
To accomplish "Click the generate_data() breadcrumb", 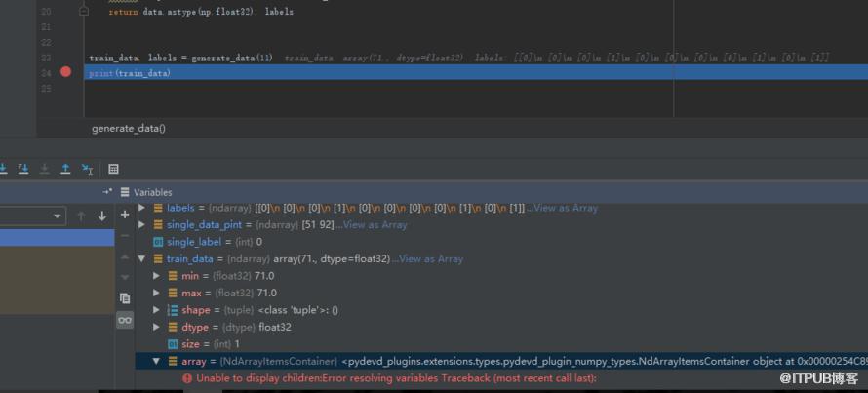I will (x=129, y=129).
